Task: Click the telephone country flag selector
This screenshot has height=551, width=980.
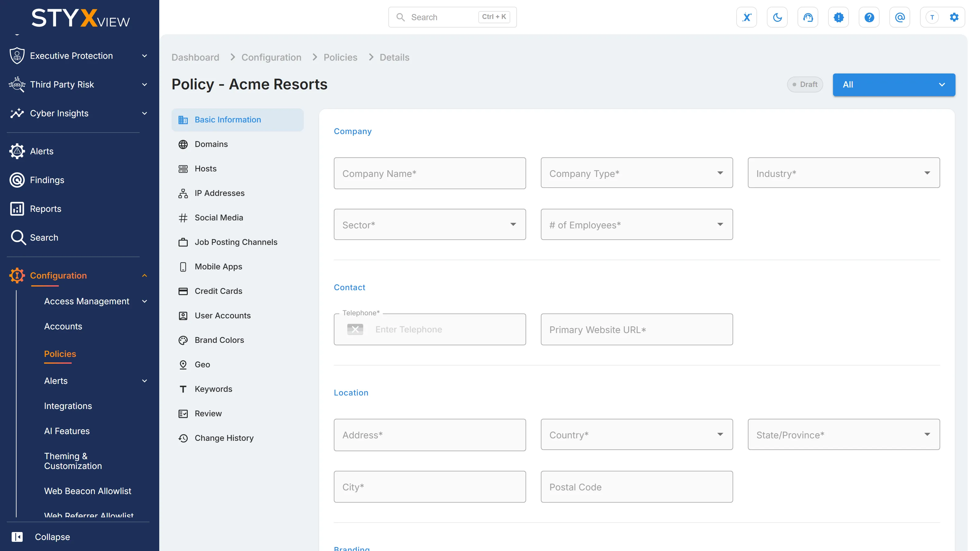Action: tap(355, 329)
